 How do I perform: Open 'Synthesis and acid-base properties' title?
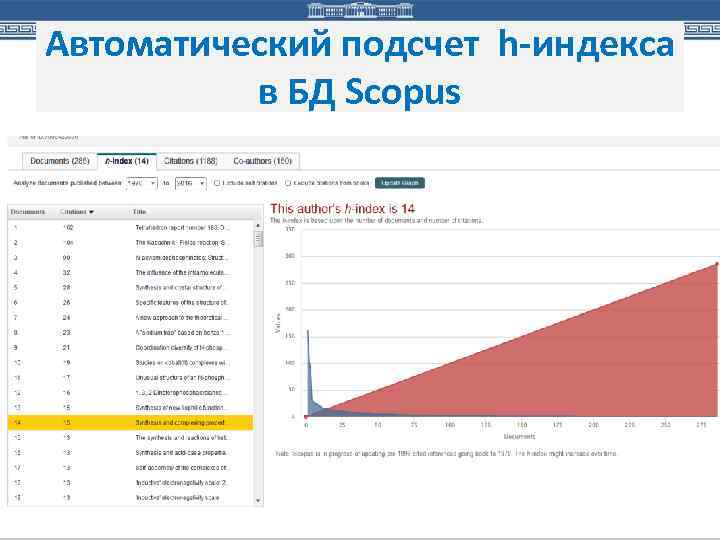coord(182,453)
